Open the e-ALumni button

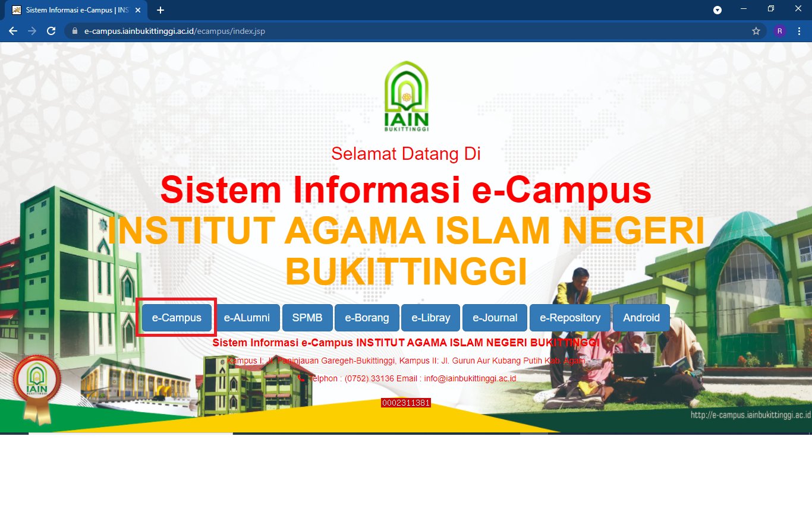coord(247,318)
